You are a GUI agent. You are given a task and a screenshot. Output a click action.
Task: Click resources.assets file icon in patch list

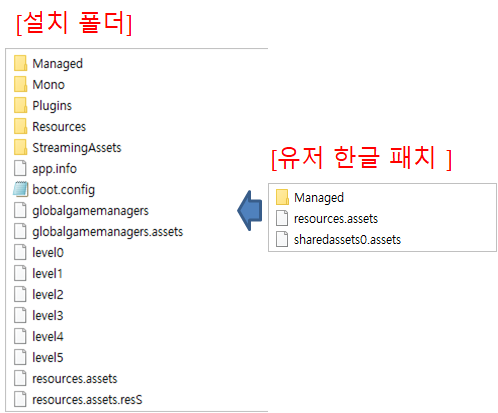[282, 218]
